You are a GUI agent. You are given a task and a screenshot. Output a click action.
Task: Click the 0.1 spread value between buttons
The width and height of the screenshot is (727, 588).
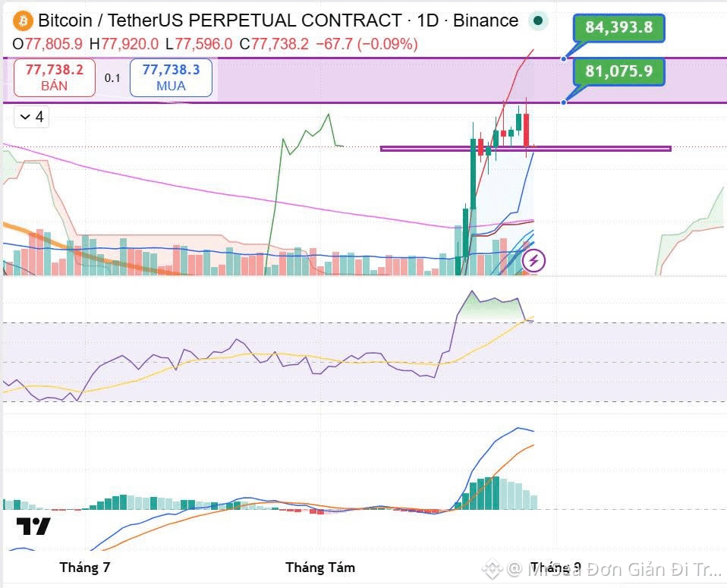pyautogui.click(x=112, y=78)
